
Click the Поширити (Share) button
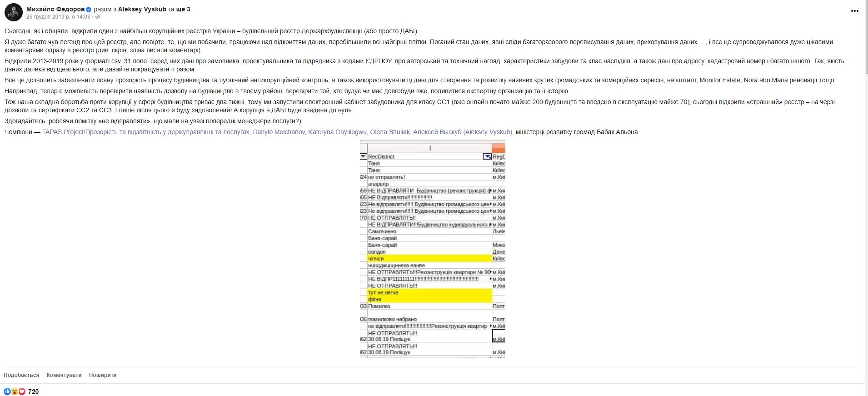[x=103, y=375]
